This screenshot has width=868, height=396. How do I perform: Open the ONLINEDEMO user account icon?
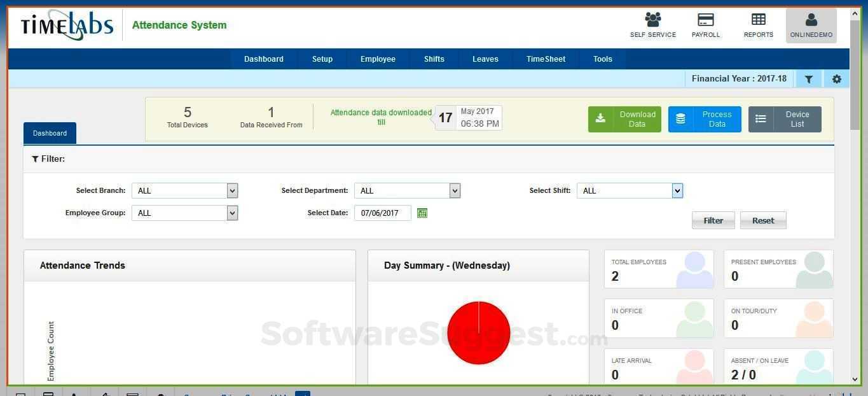[x=811, y=25]
